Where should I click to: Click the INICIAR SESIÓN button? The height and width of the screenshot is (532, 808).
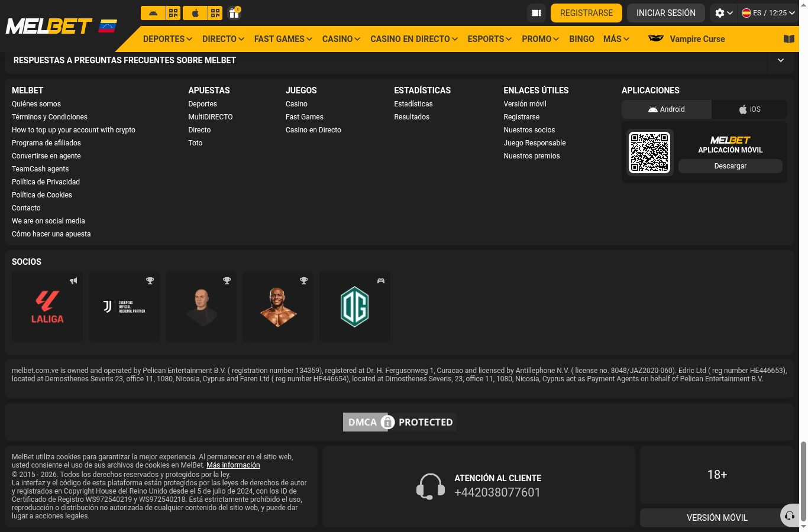pyautogui.click(x=666, y=13)
